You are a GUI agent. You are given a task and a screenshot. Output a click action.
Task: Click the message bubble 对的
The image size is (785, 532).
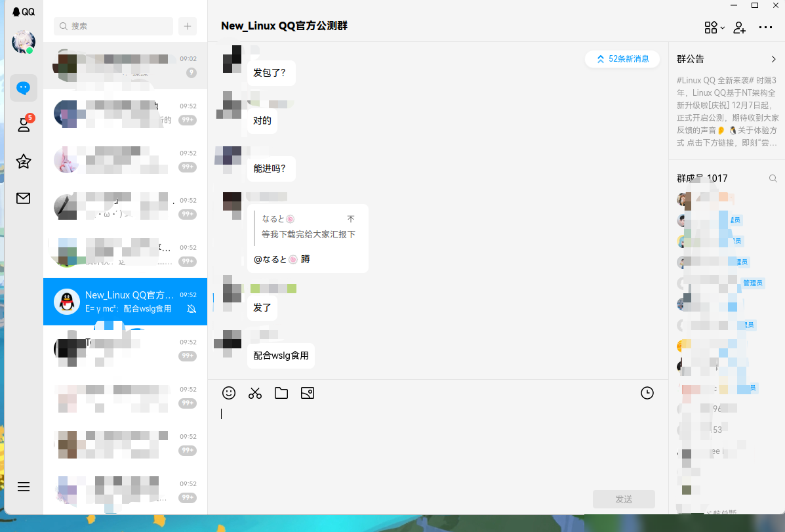click(262, 121)
